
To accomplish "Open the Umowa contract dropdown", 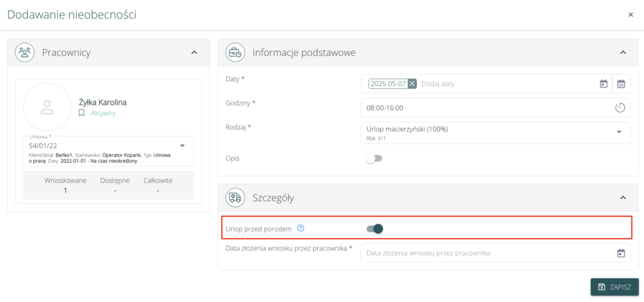I will (182, 145).
